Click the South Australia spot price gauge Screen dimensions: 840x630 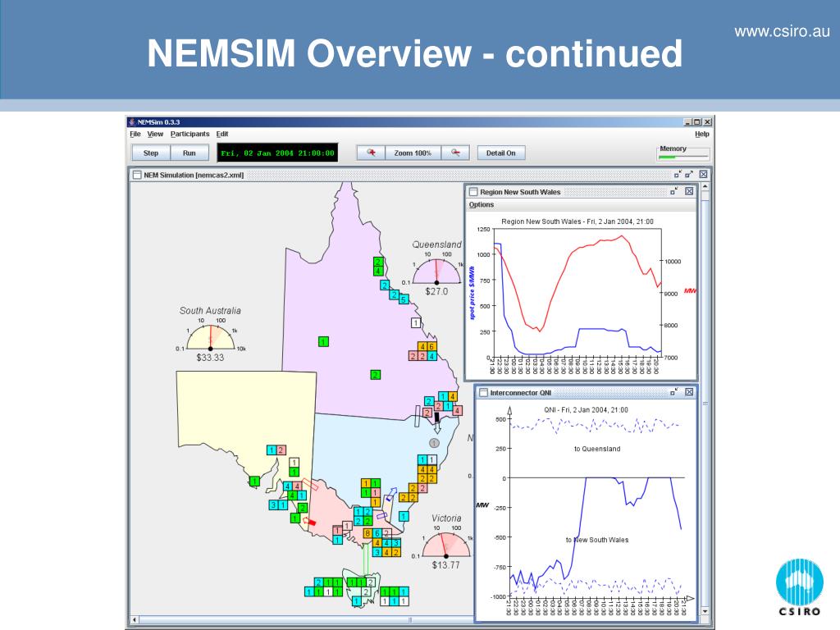point(211,337)
